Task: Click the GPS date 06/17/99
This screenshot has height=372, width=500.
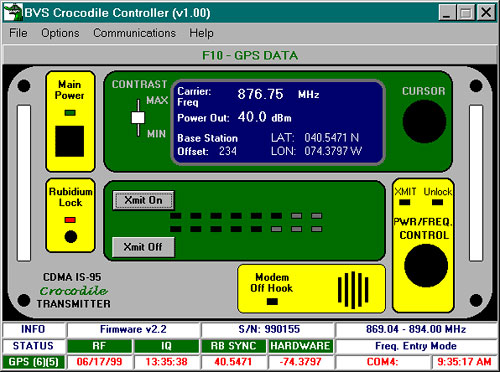Action: 99,362
